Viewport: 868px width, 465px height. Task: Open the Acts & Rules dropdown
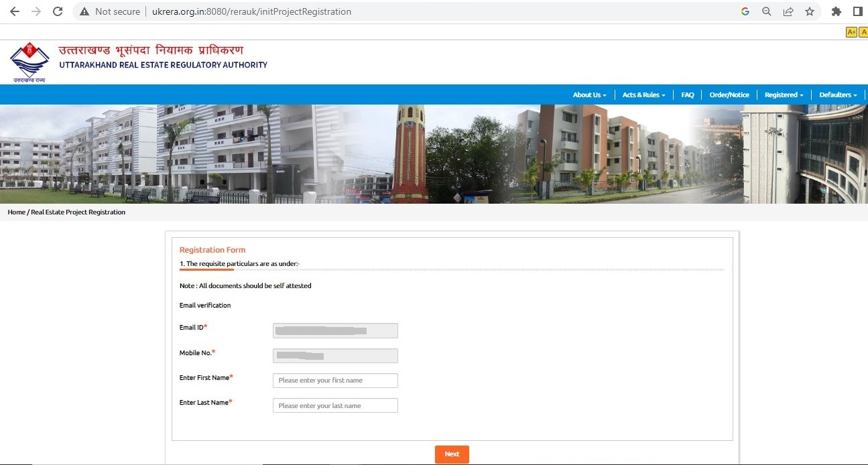[643, 94]
